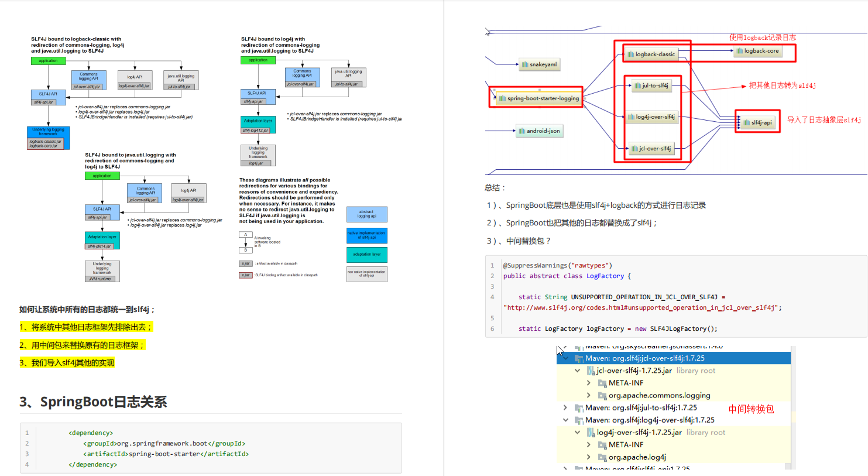Expand the Maven: org.slf4j:jul-to-slf4j:1.7.25 node
Image resolution: width=868 pixels, height=476 pixels.
pos(565,408)
